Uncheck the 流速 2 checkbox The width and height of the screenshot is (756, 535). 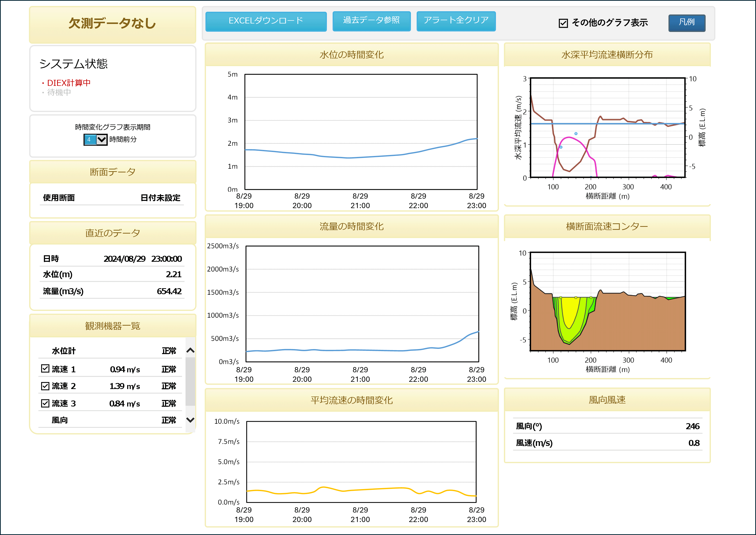tap(45, 386)
